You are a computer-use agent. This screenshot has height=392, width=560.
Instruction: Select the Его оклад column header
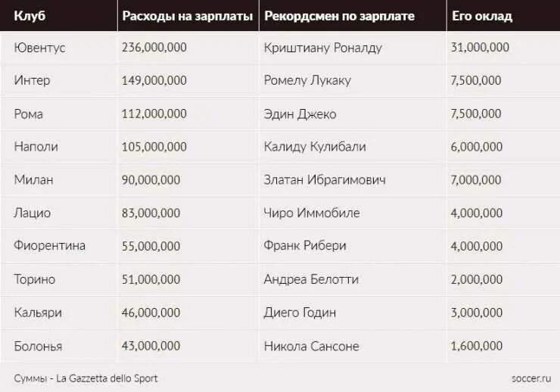pyautogui.click(x=482, y=16)
